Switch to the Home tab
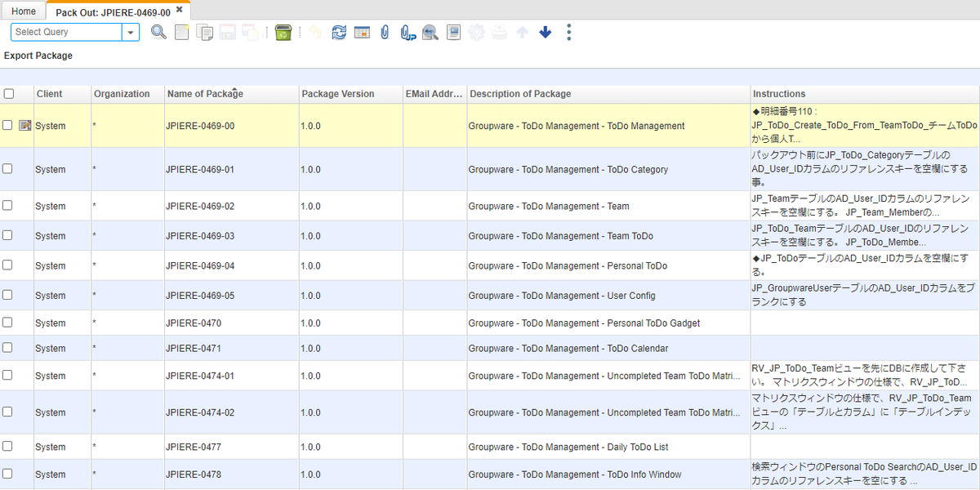The height and width of the screenshot is (490, 980). (24, 11)
